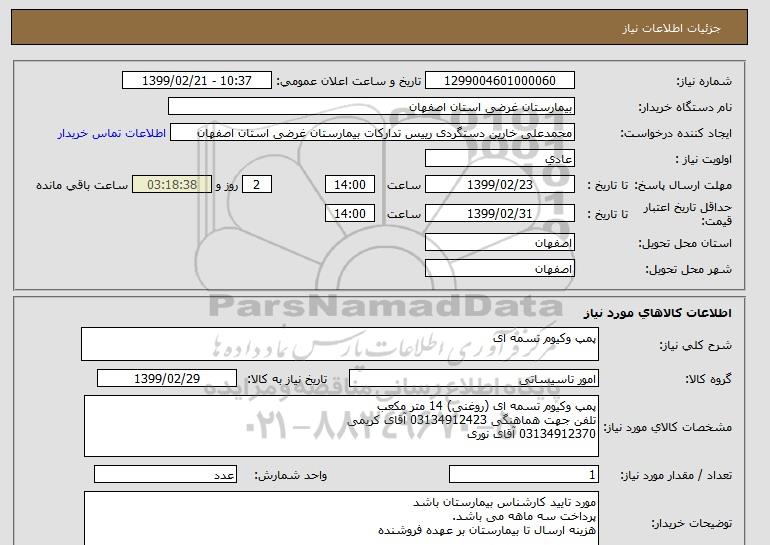Click the مورد تایید کارشناس بیمارستان باشد line
This screenshot has height=545, width=770.
click(x=504, y=502)
